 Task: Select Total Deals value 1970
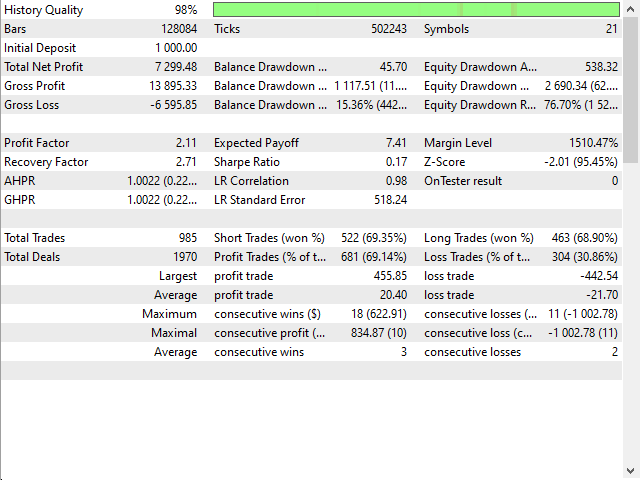(x=185, y=257)
